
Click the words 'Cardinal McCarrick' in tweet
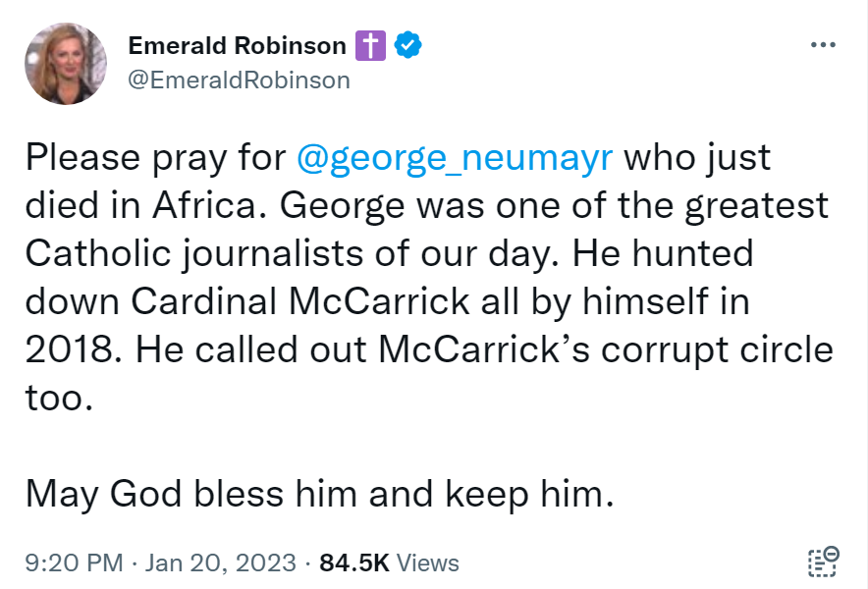tap(300, 301)
